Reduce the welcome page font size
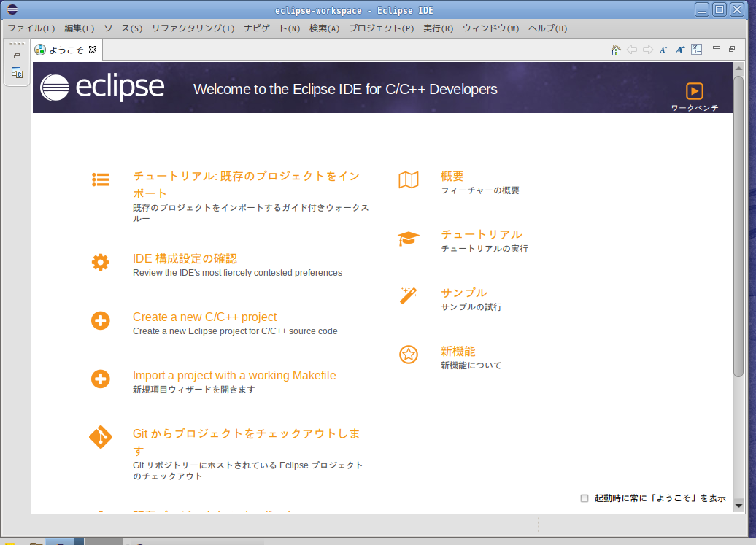 pyautogui.click(x=664, y=50)
